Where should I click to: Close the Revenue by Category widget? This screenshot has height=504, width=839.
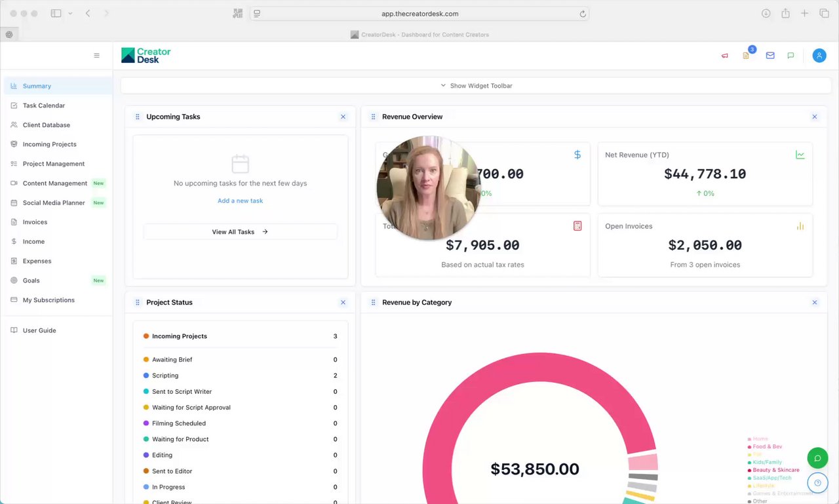click(x=815, y=302)
